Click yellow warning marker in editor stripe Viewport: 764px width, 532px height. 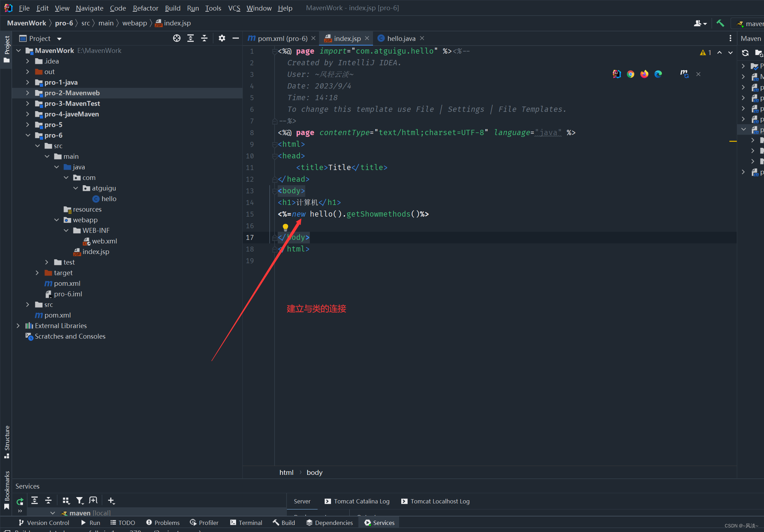[x=733, y=141]
